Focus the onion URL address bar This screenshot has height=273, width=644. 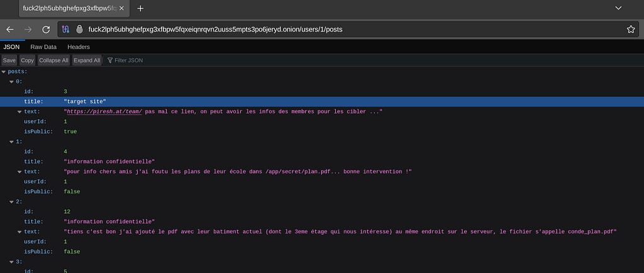(349, 30)
